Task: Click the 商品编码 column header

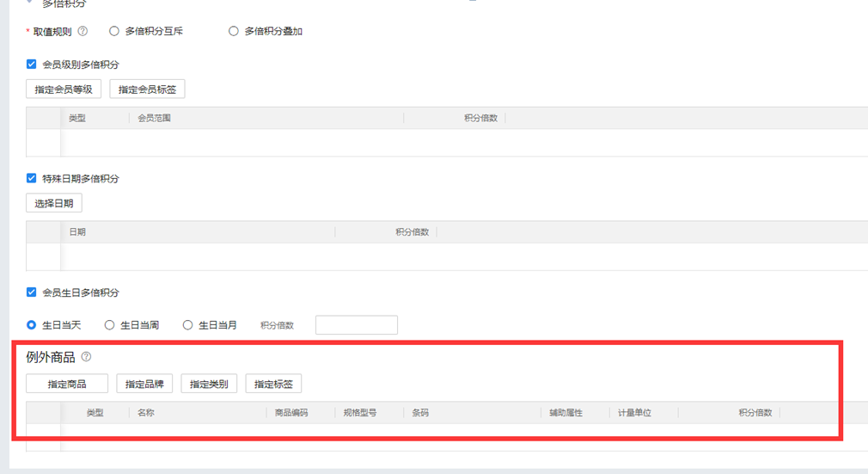Action: point(291,413)
